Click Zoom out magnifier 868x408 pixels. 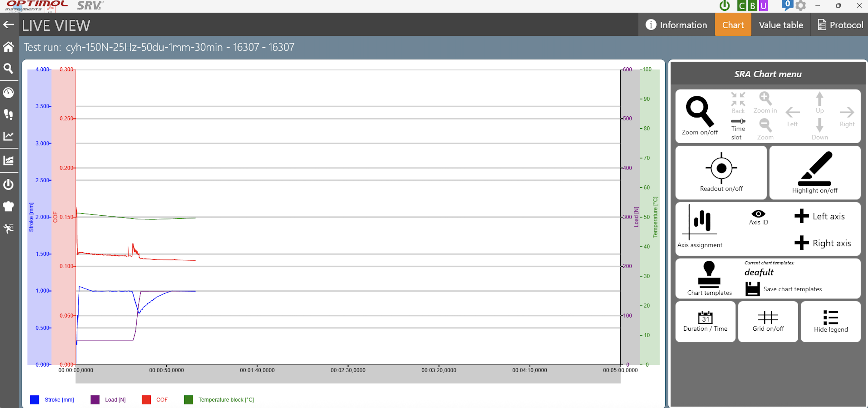pos(765,130)
